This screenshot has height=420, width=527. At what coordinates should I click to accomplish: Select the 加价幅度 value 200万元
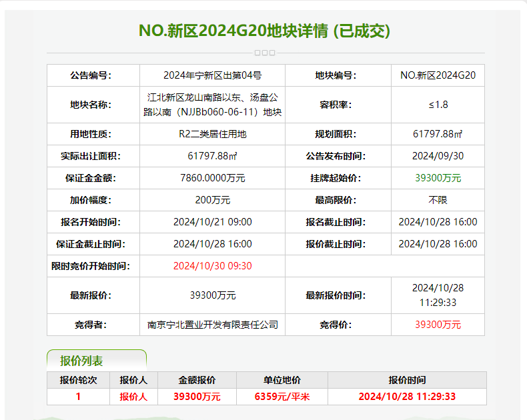point(212,200)
